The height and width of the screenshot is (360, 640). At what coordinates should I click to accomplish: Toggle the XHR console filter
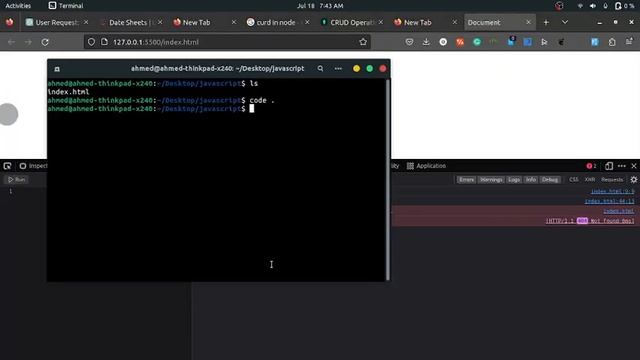589,180
